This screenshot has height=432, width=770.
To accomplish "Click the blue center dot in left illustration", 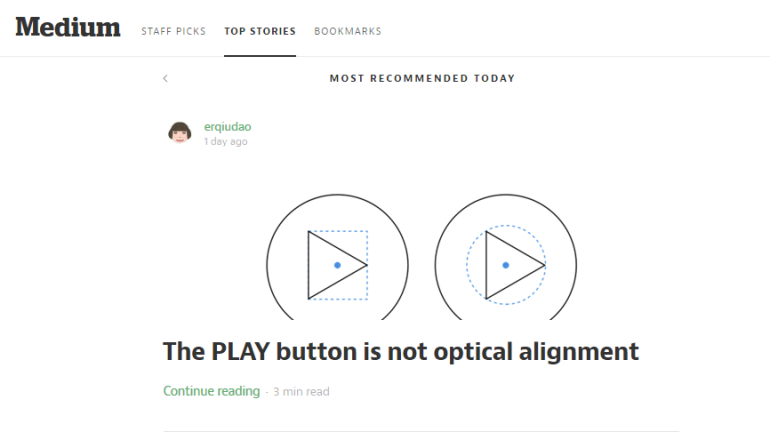I will click(338, 265).
